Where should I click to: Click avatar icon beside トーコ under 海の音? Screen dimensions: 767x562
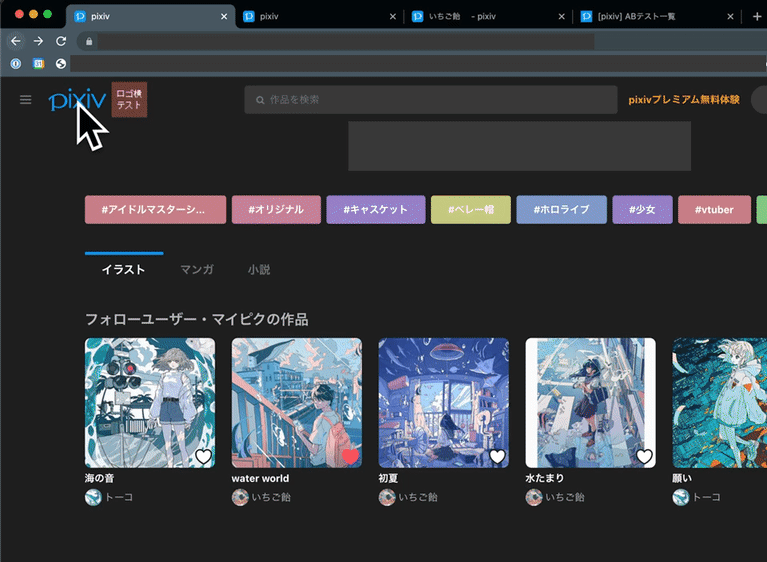[x=93, y=497]
